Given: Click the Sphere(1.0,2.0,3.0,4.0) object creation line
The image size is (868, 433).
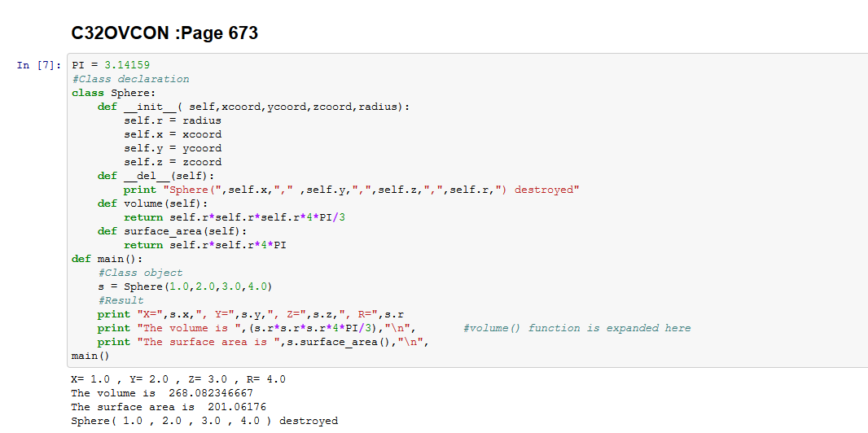Looking at the screenshot, I should point(185,286).
